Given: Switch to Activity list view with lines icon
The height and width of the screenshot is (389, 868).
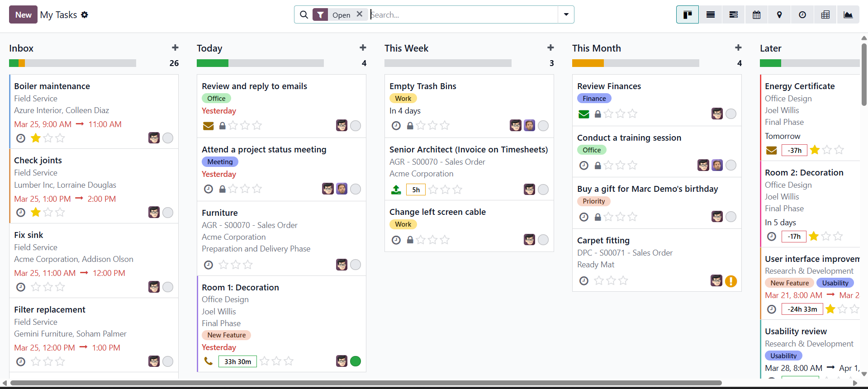Looking at the screenshot, I should (x=734, y=15).
